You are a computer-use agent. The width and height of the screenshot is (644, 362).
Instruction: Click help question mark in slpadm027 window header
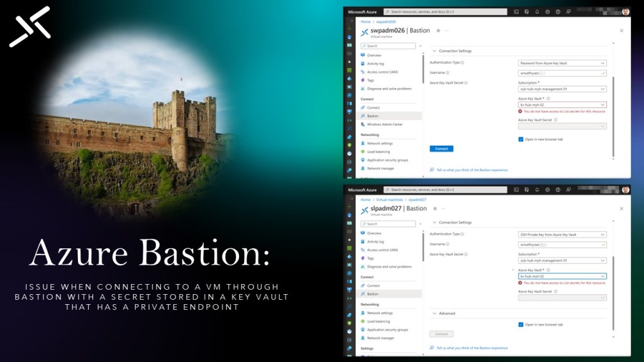pos(558,189)
